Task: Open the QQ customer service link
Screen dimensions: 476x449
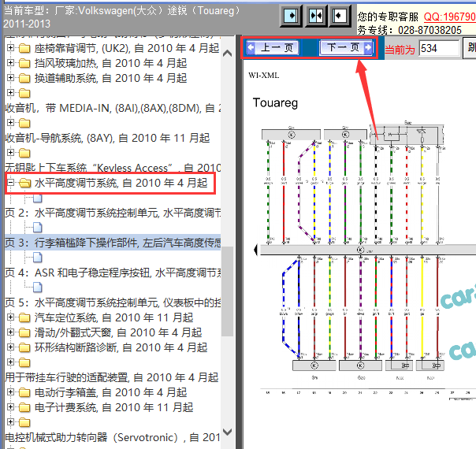Action: click(449, 17)
